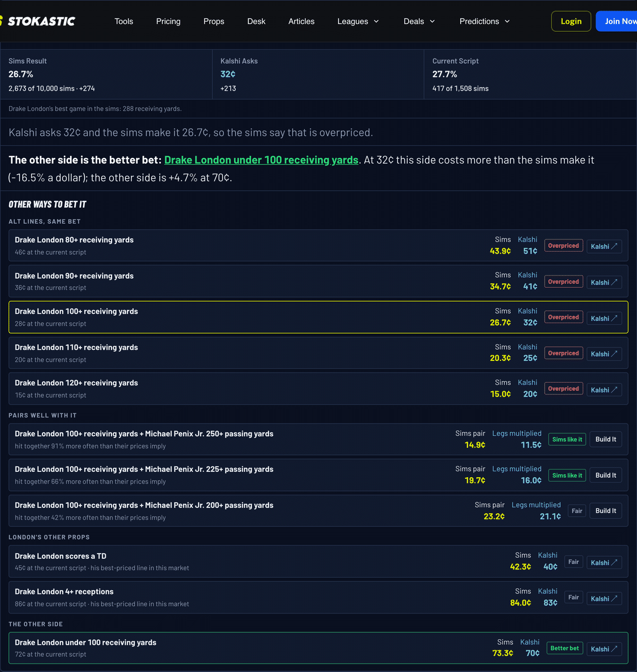The width and height of the screenshot is (637, 672).
Task: Click Fair badge on Drake London scores a TD
Action: coord(573,562)
